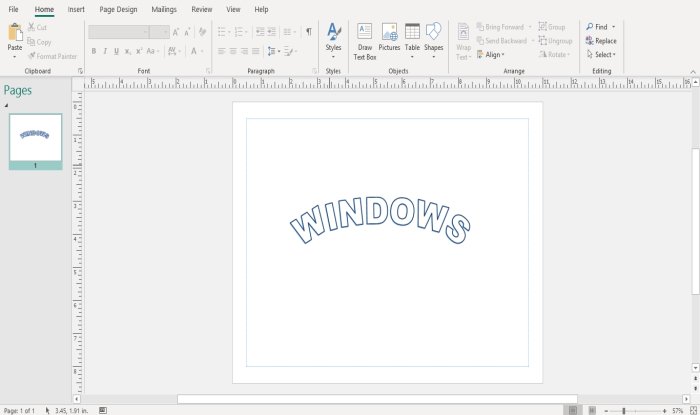Toggle Superscript formatting
This screenshot has height=415, width=700.
point(139,51)
